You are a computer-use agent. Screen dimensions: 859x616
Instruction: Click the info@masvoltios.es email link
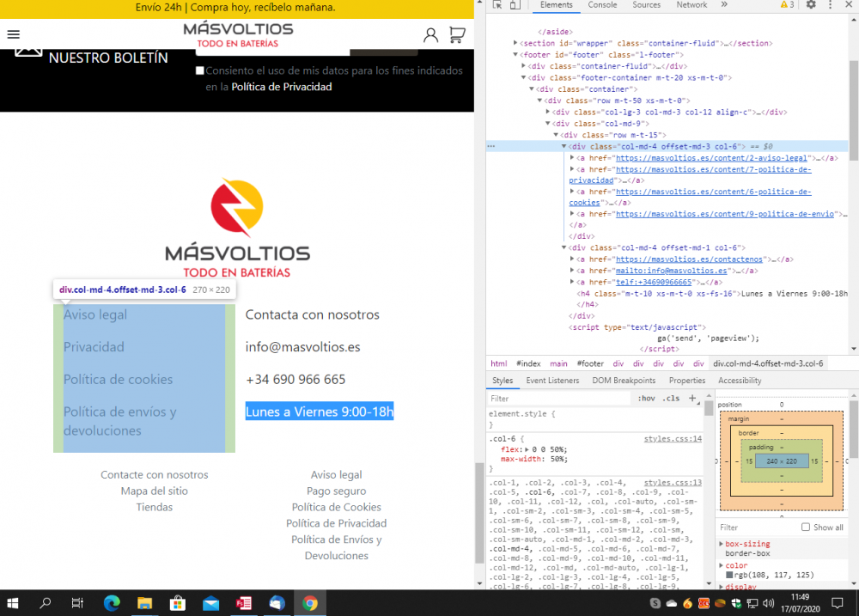point(303,347)
